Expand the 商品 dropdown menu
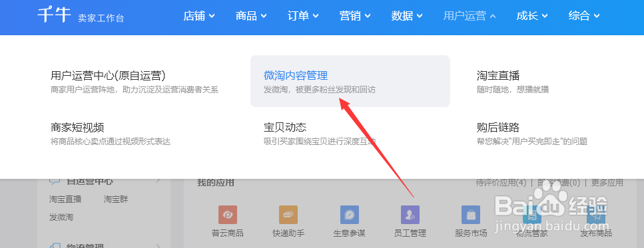This screenshot has width=644, height=248. (x=251, y=16)
